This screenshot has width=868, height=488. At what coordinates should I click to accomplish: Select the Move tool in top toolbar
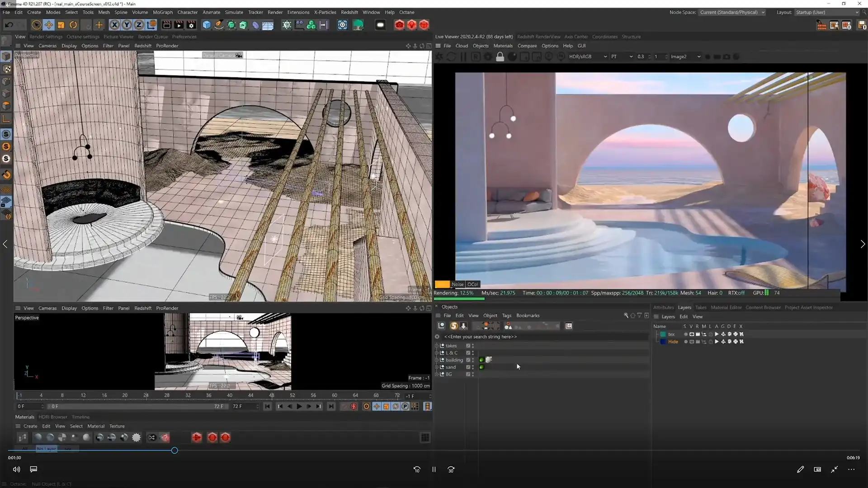pos(49,25)
